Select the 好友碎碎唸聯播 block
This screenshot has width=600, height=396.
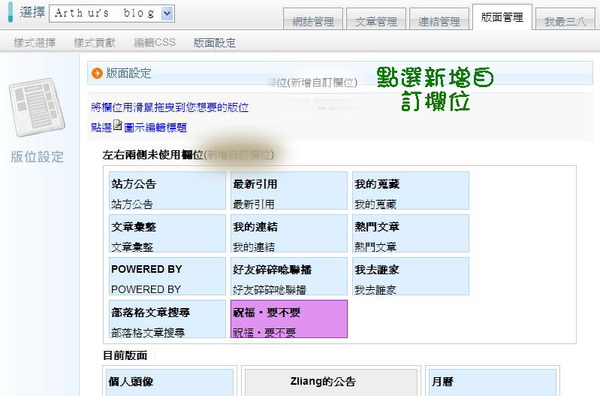tap(289, 276)
